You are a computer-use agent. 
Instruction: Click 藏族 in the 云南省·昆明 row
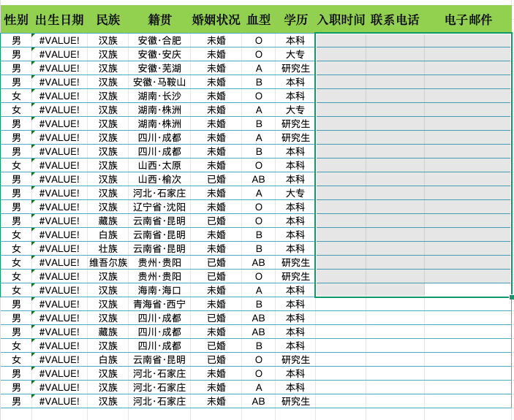108,221
